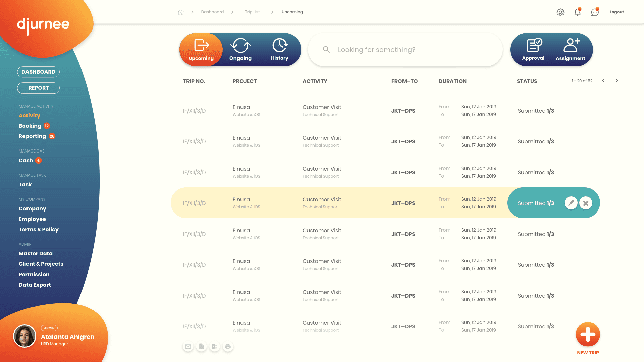The width and height of the screenshot is (644, 362).
Task: Export list to Excel icon
Action: coord(215,347)
